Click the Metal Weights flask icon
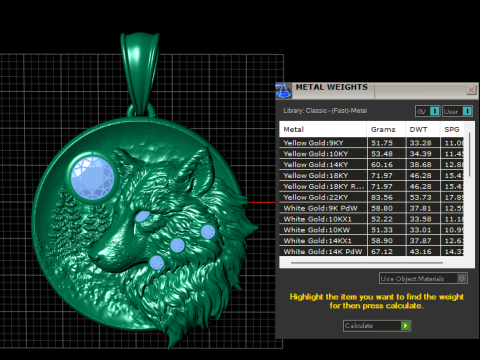This screenshot has height=360, width=480. point(283,91)
